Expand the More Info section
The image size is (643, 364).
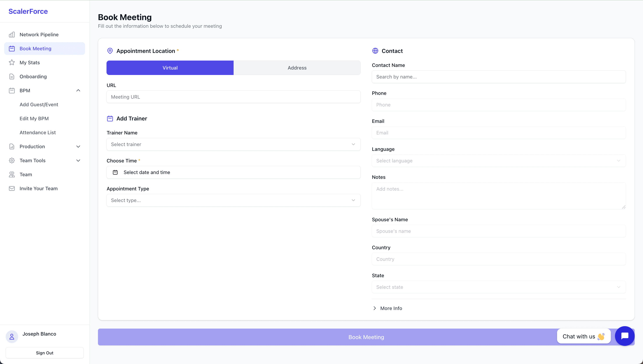[x=391, y=308]
